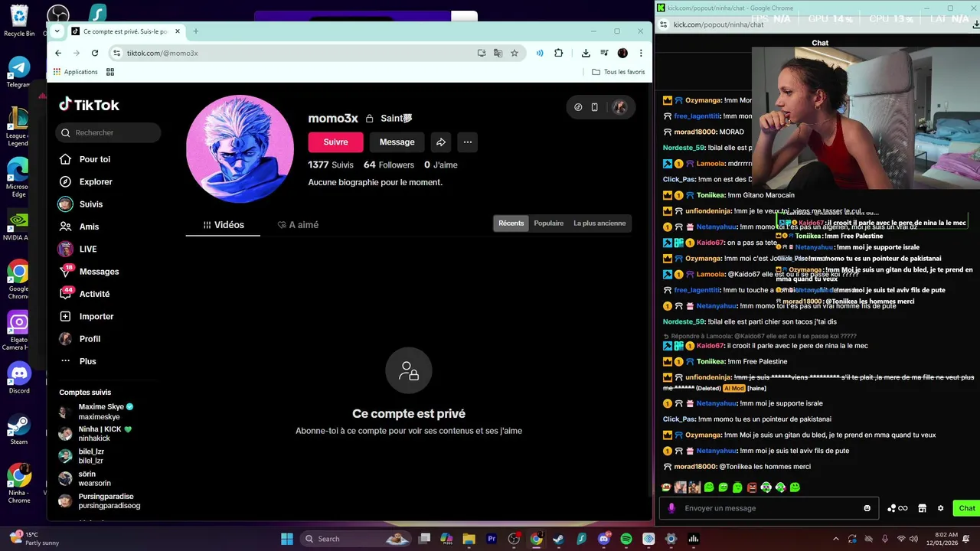Click the TikTok coins icon in header

[x=578, y=107]
